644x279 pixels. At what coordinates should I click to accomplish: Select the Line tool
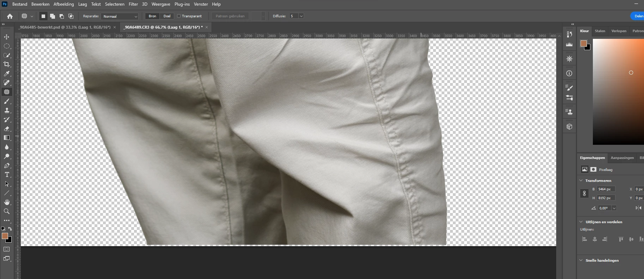[7, 193]
